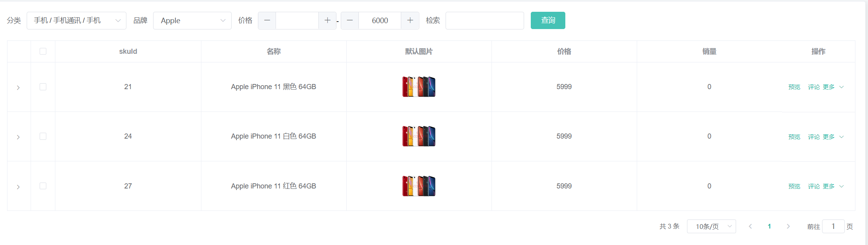Click the 默认图片 column header
868x245 pixels.
(x=419, y=51)
